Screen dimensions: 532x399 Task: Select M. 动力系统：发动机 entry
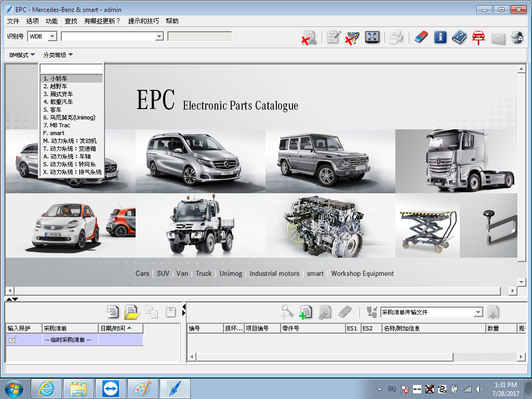tap(71, 141)
